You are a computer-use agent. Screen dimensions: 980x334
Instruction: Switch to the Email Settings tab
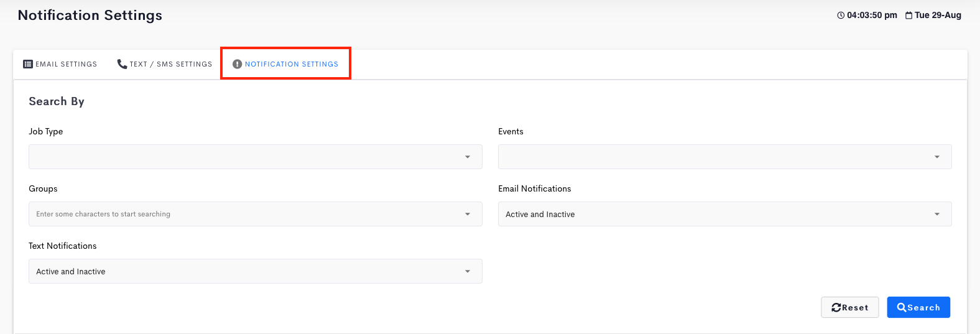pyautogui.click(x=60, y=64)
